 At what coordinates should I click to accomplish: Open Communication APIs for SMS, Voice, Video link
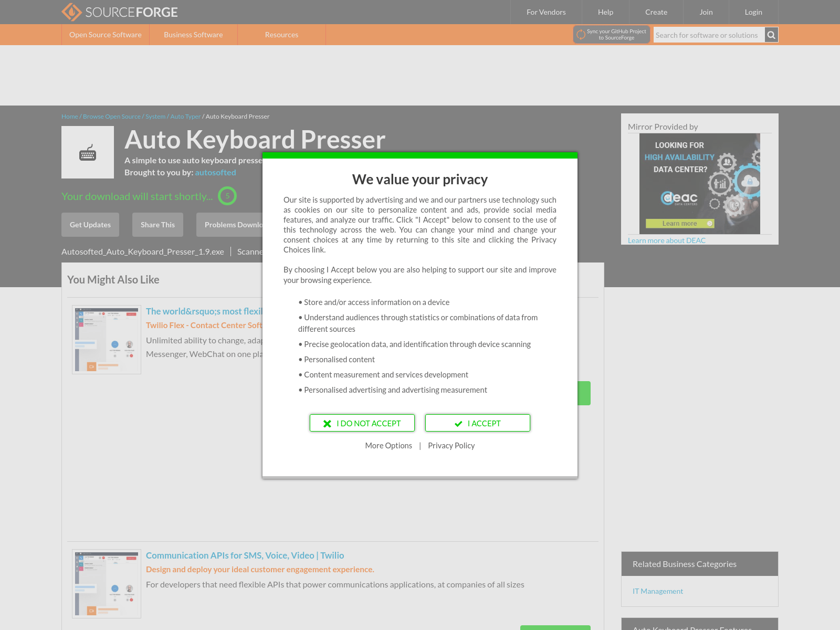click(x=245, y=555)
